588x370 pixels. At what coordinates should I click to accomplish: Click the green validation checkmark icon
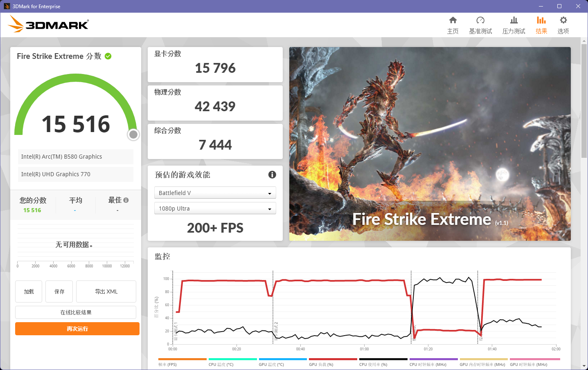108,56
